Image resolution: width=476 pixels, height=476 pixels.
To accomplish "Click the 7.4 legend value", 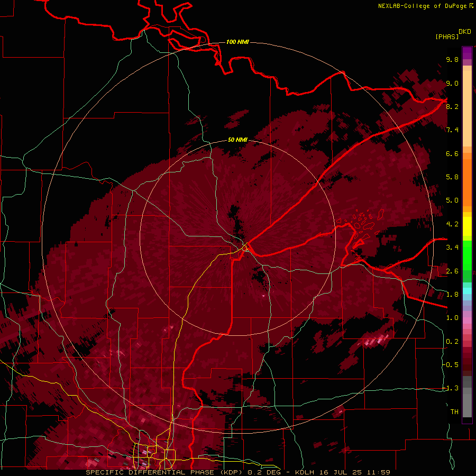I will pyautogui.click(x=452, y=130).
